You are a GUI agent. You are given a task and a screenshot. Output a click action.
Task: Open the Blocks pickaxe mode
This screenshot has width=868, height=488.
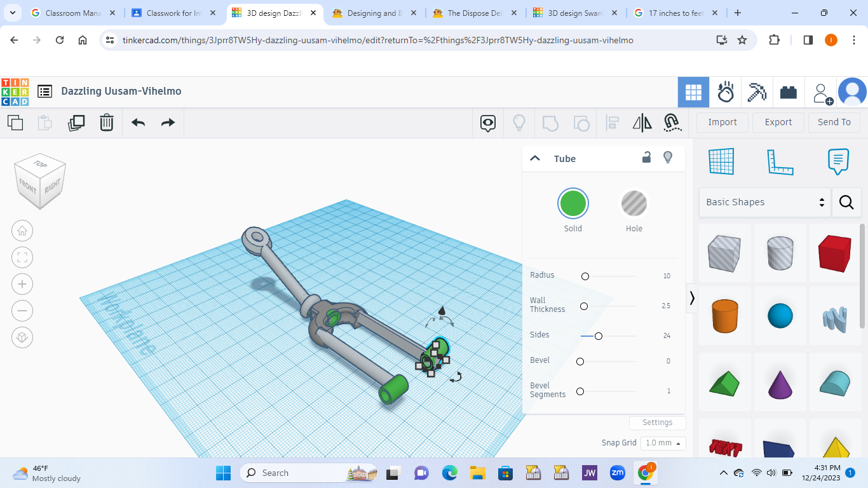point(757,93)
